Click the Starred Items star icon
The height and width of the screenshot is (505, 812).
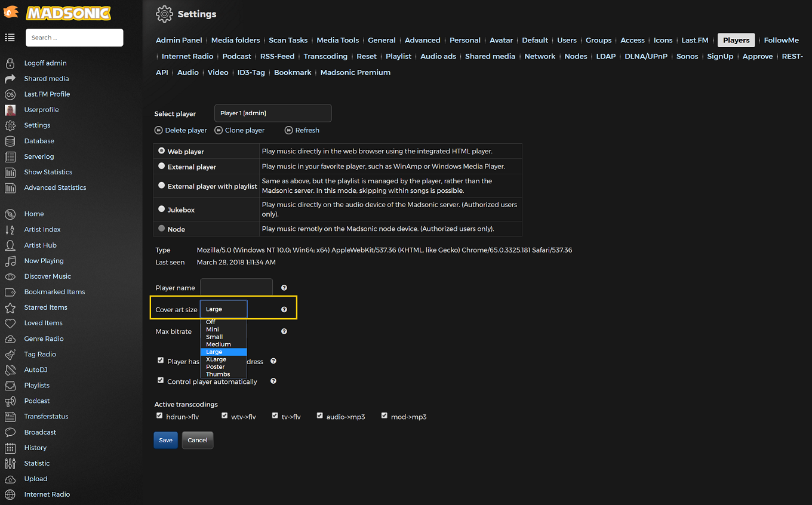pyautogui.click(x=10, y=307)
